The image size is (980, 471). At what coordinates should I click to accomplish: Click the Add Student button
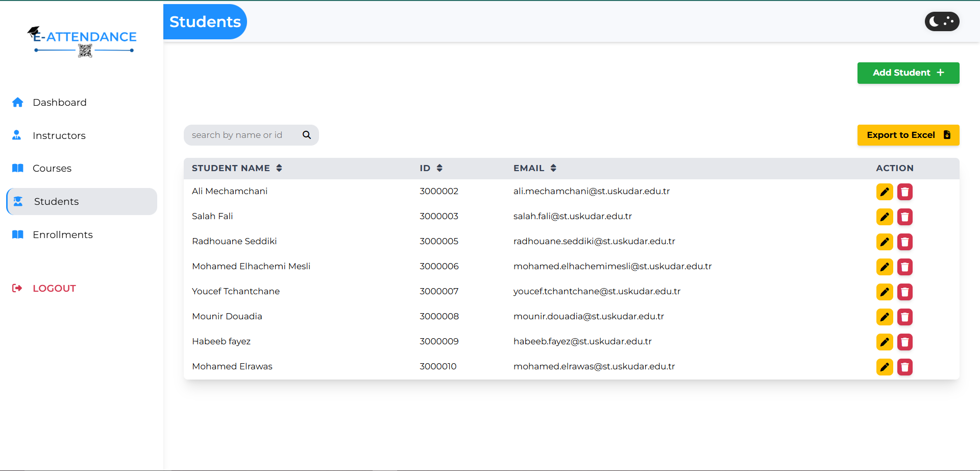click(x=908, y=73)
